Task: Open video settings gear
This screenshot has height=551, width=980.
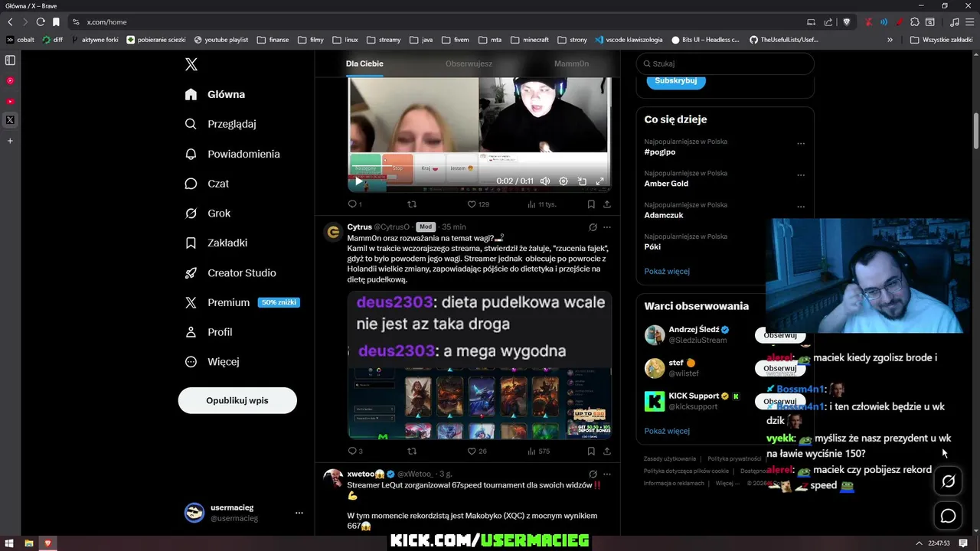Action: (x=563, y=181)
